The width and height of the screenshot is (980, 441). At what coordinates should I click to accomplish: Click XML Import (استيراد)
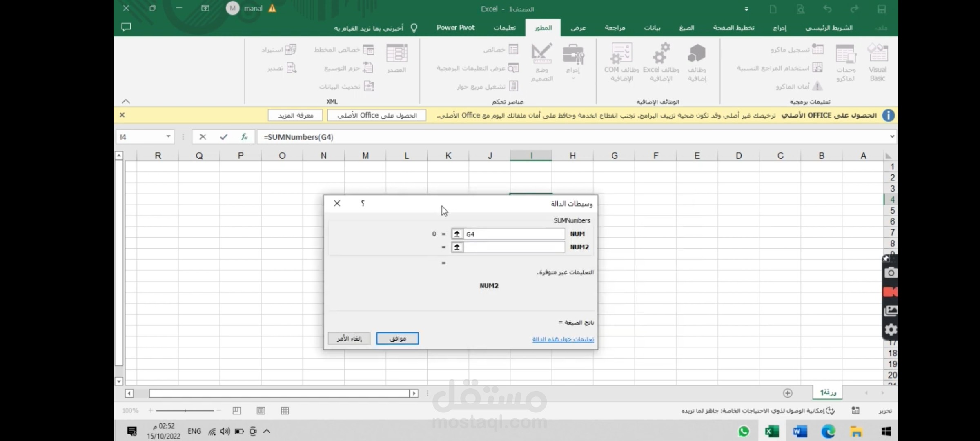point(279,49)
